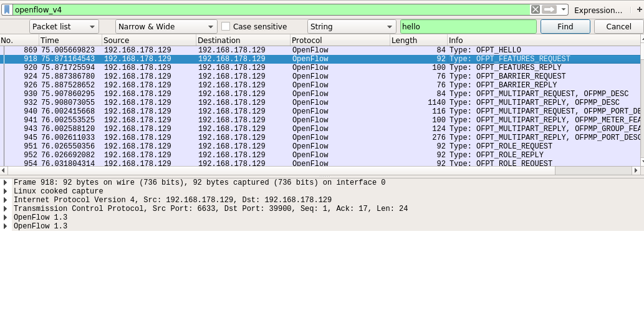The image size is (644, 317).
Task: Open the filter history dropdown arrow
Action: 563,10
